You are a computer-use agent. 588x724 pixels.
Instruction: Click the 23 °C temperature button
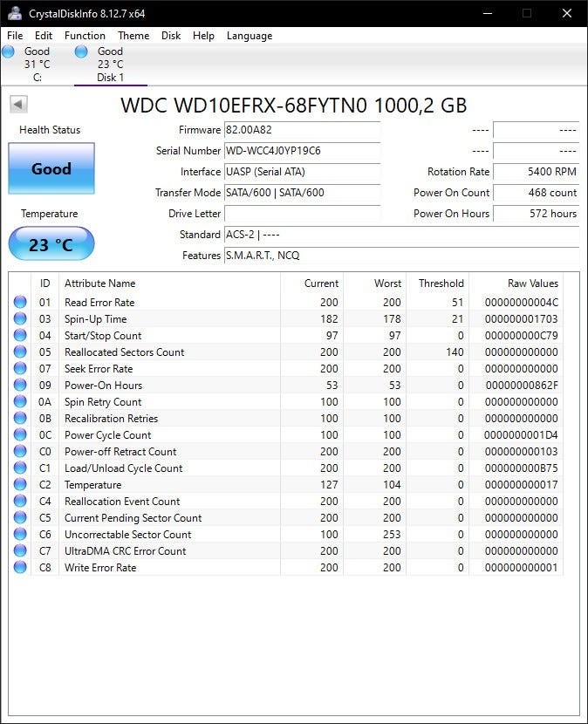click(51, 243)
